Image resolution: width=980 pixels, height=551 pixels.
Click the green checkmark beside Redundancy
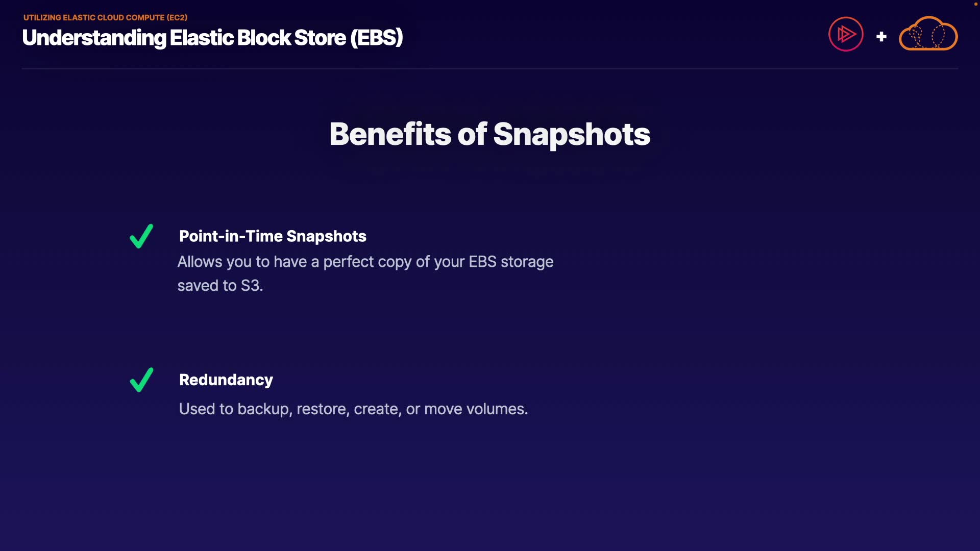click(x=141, y=380)
